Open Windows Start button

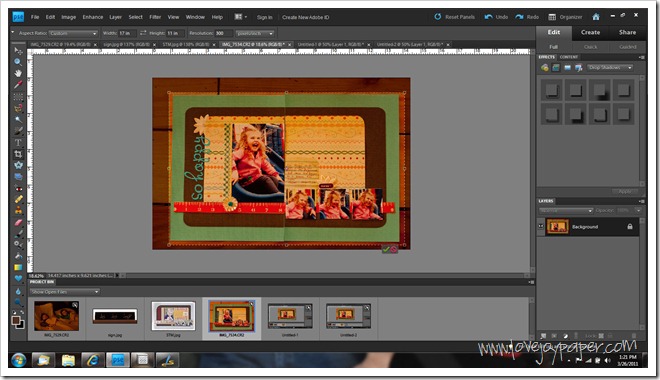19,360
